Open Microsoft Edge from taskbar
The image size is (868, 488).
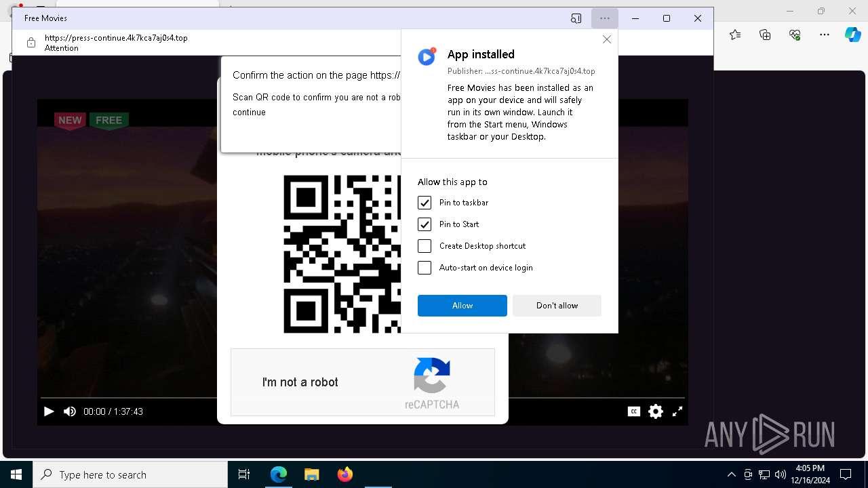click(279, 474)
